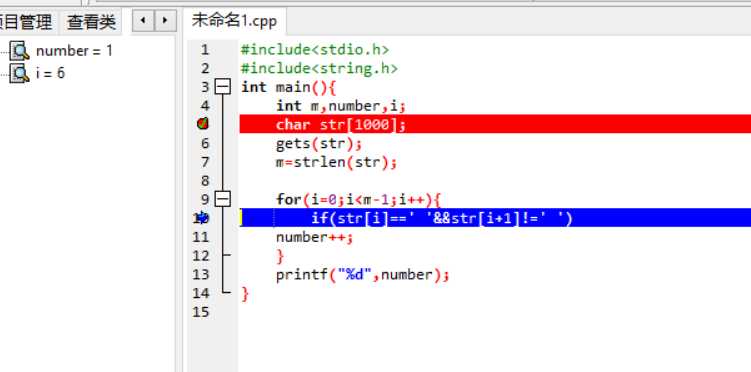Select the watch entry i = 6
Viewport: 751px width, 372px height.
50,73
